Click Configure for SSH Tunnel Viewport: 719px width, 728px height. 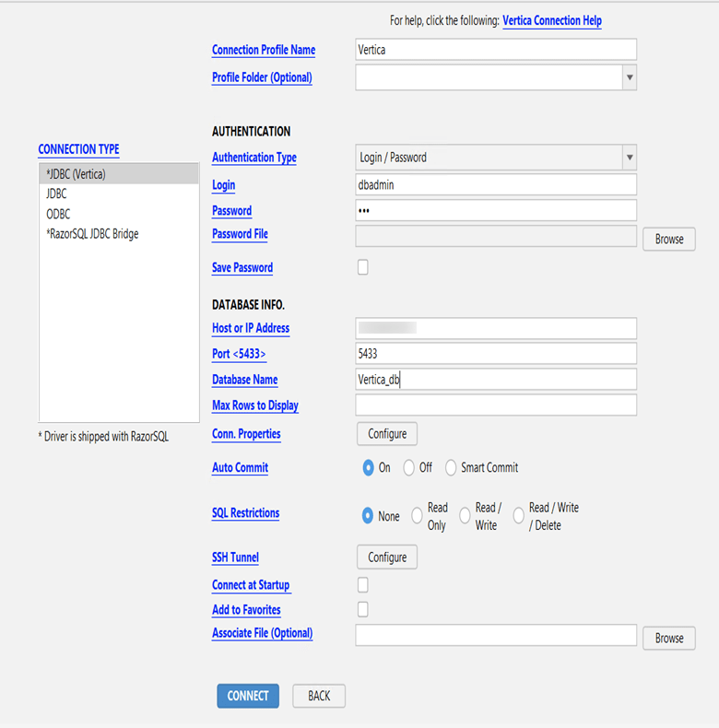tap(387, 558)
